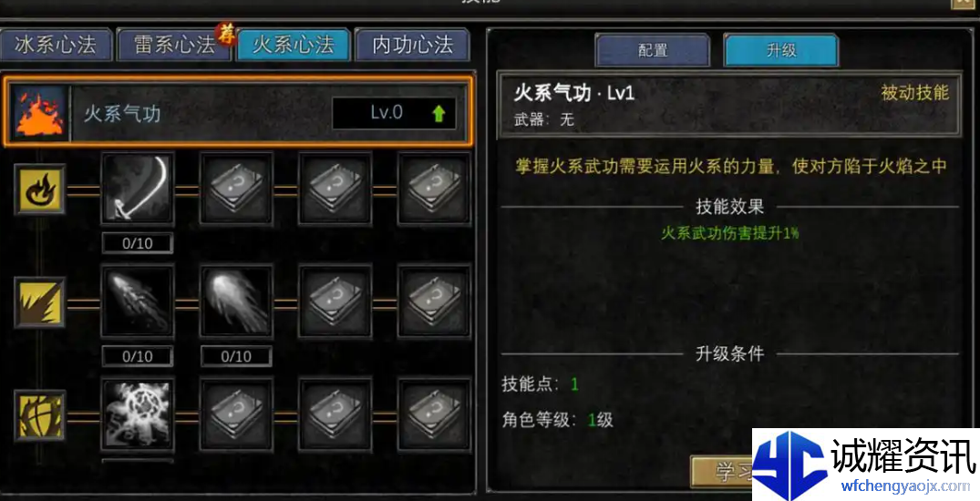
Task: Select the fire category emblem in first row
Action: [x=39, y=189]
